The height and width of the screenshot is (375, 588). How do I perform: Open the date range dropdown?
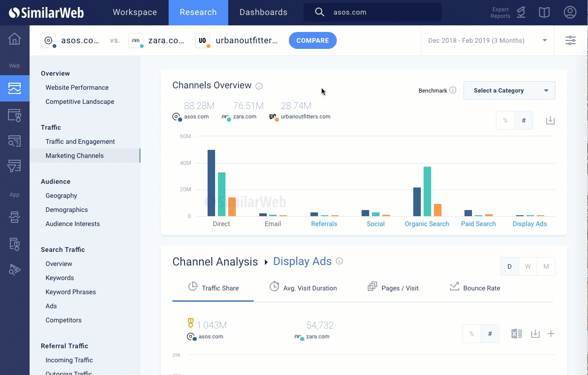(487, 40)
